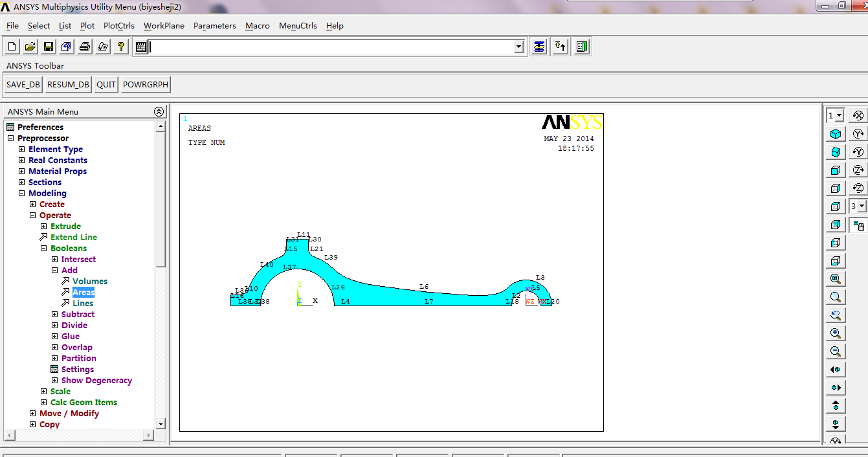Collapse the ANSYS Main Menu panel
Image resolution: width=868 pixels, height=457 pixels.
coord(159,111)
